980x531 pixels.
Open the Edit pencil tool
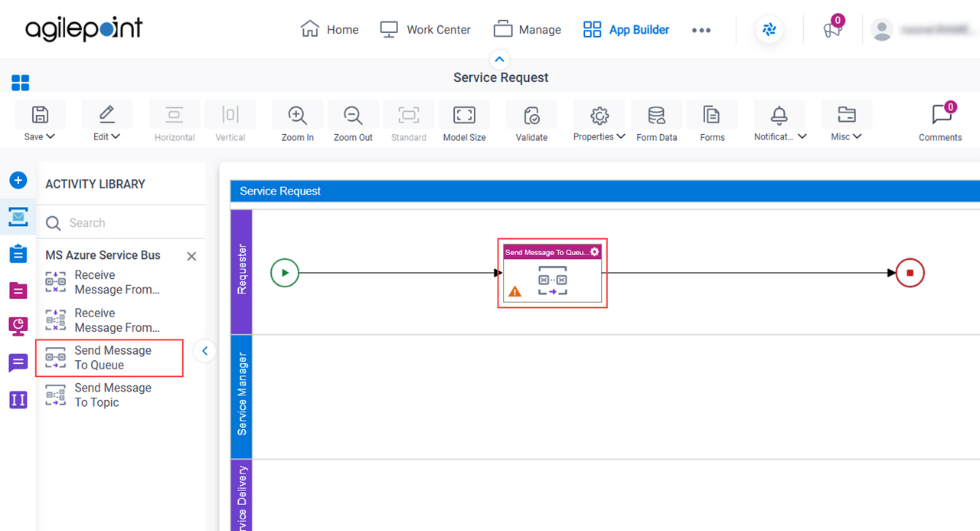click(107, 115)
